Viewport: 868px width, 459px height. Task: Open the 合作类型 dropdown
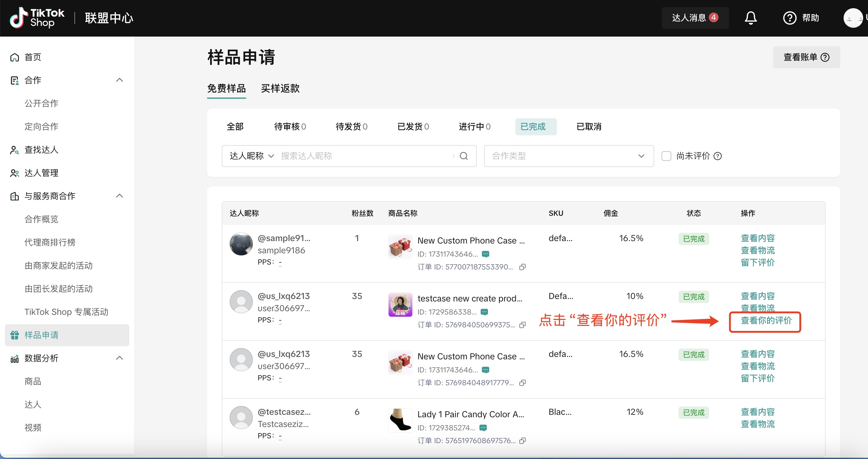[x=569, y=156]
